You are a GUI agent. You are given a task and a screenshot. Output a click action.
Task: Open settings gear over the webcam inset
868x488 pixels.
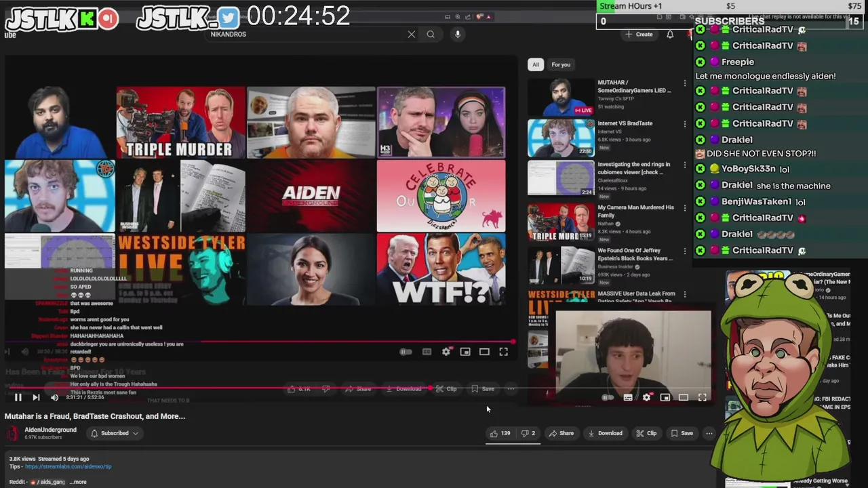(x=646, y=398)
